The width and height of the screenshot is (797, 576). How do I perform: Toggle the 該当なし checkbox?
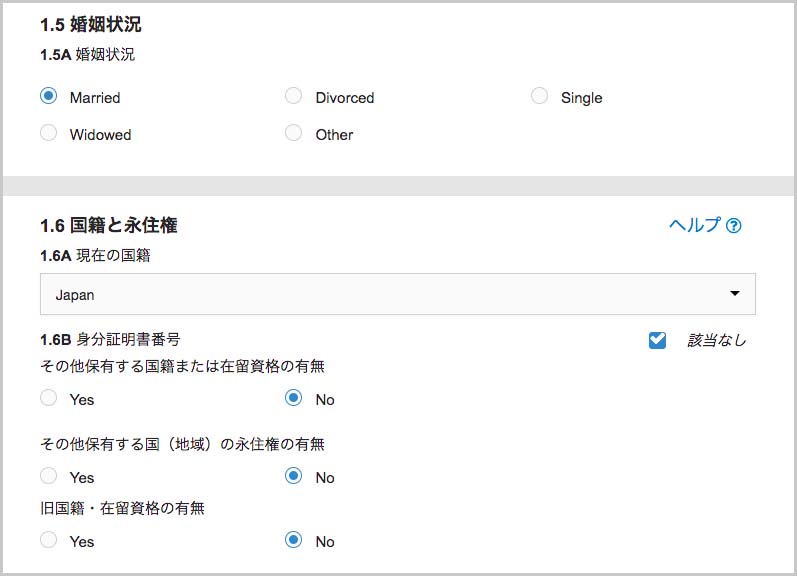click(x=657, y=340)
